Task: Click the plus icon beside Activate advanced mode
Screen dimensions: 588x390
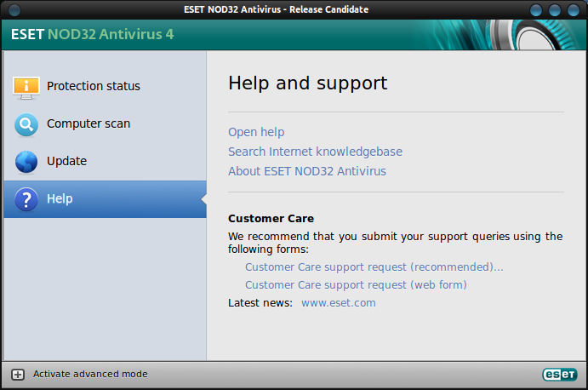Action: click(18, 374)
